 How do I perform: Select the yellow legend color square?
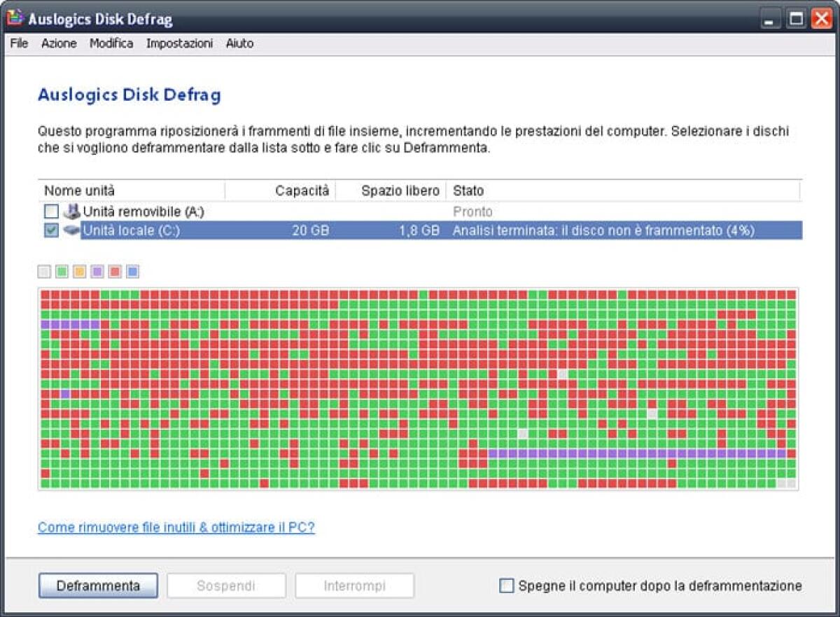(x=79, y=272)
